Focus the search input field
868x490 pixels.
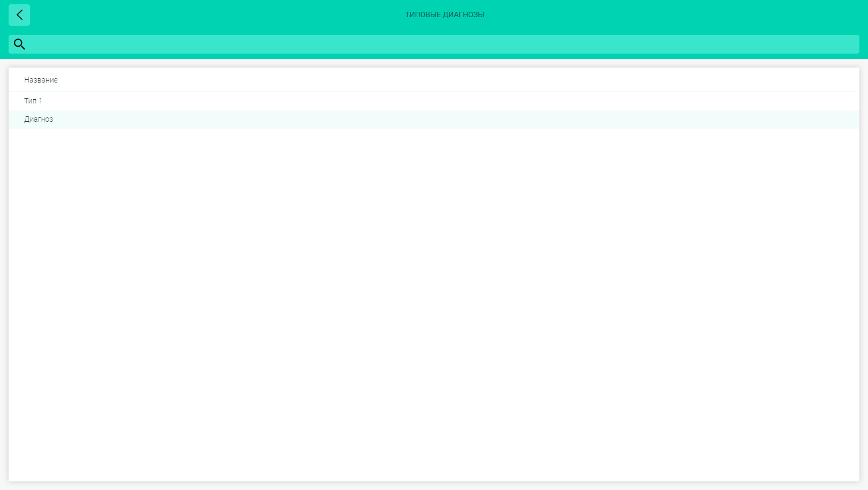tap(434, 44)
